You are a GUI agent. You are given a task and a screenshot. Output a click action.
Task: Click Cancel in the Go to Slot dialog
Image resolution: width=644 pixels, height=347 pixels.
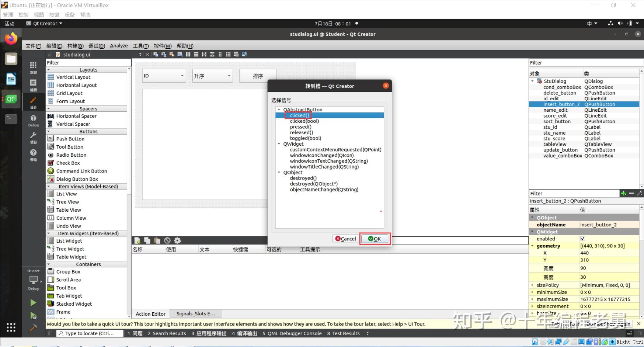pos(345,239)
